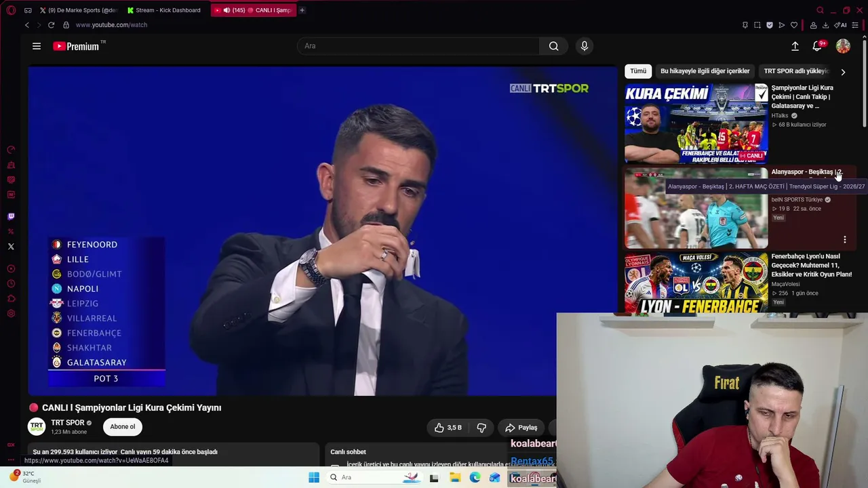868x488 pixels.
Task: Open the sidebar history clock icon
Action: coord(11,284)
